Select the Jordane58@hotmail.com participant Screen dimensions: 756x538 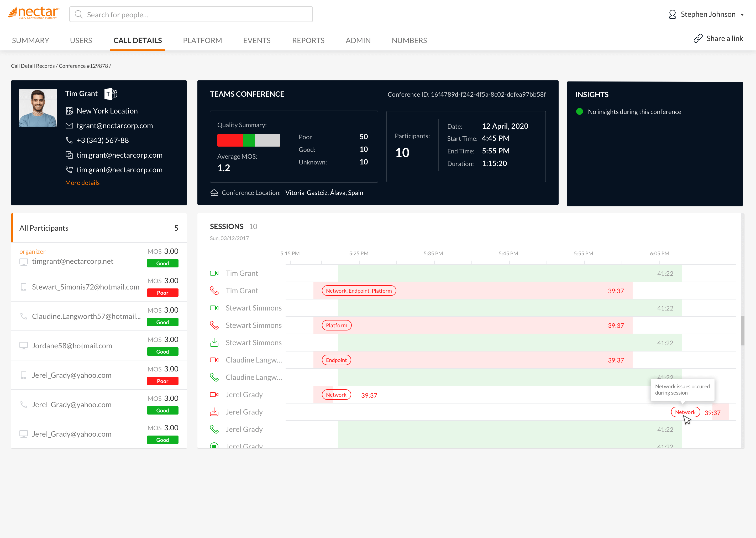coord(99,345)
